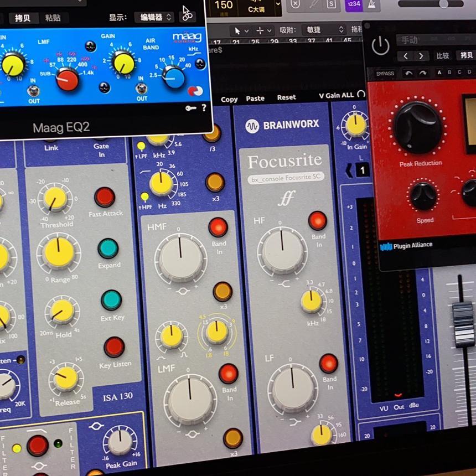
Task: Click 拷贝 in the Maag EQ2 header
Action: (x=23, y=18)
